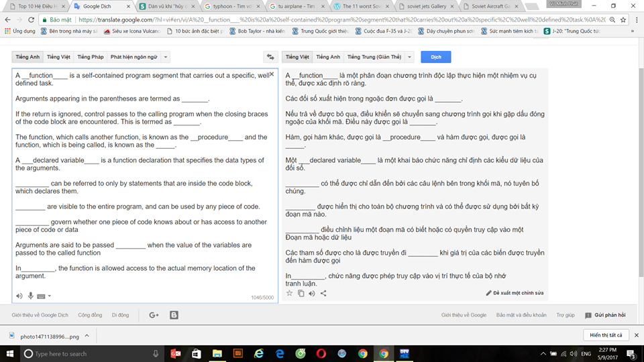Swap source and target languages

[x=270, y=57]
